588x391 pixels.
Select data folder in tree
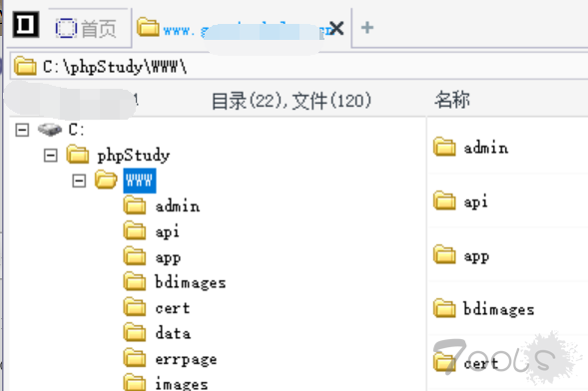[x=173, y=333]
